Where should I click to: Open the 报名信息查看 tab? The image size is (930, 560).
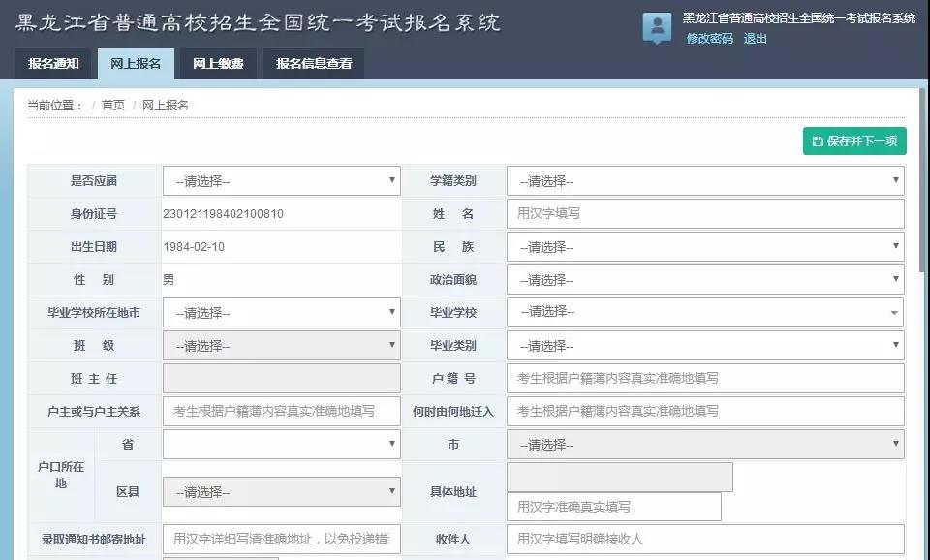point(312,64)
